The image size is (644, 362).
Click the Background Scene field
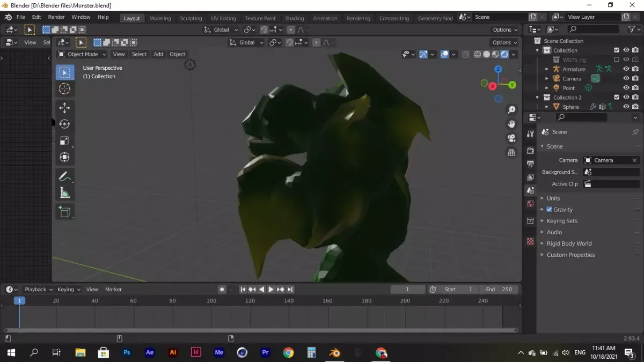(x=611, y=172)
